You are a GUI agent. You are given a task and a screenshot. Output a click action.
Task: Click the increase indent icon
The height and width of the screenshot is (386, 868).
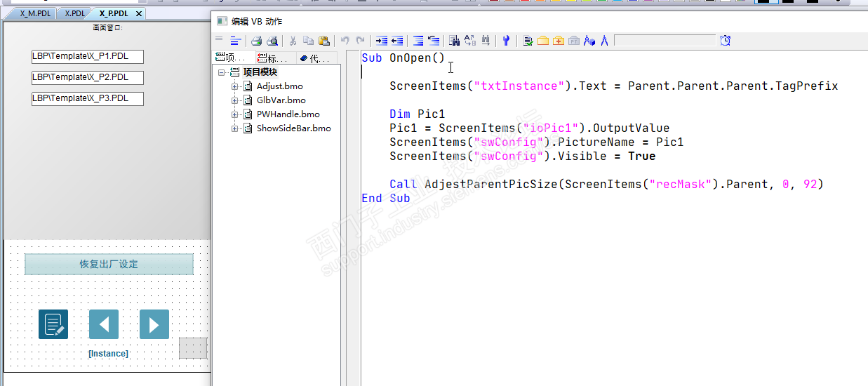click(x=382, y=41)
